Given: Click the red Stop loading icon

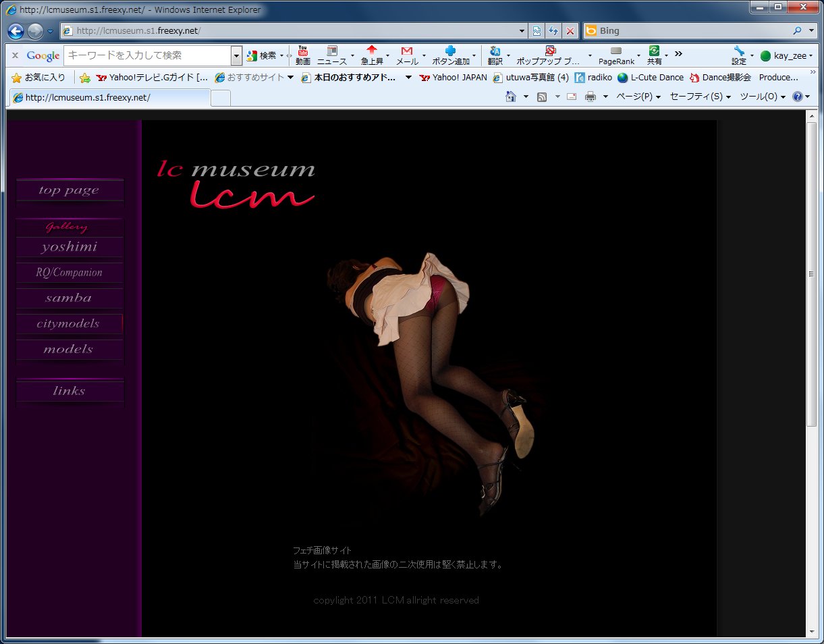Looking at the screenshot, I should point(570,31).
